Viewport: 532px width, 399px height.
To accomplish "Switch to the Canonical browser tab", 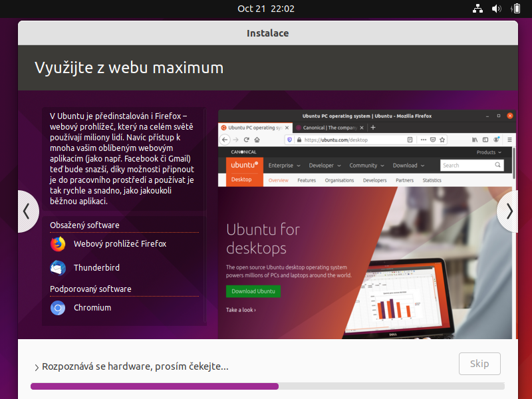I will coord(328,127).
